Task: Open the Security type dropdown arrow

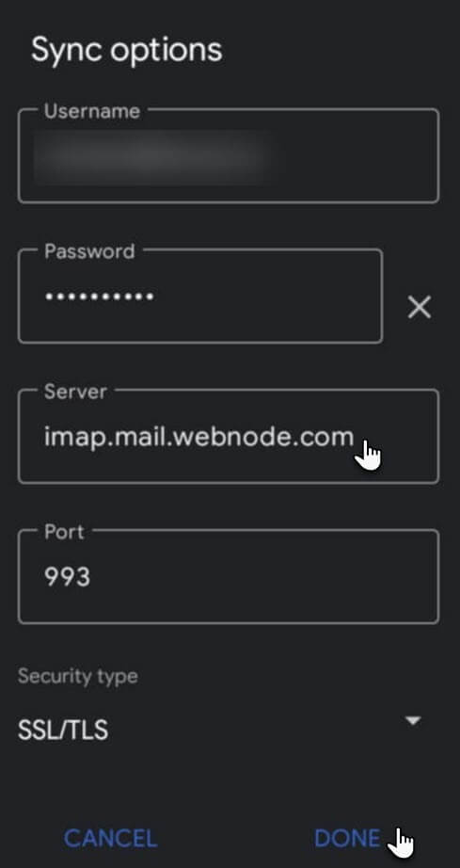Action: click(x=413, y=720)
